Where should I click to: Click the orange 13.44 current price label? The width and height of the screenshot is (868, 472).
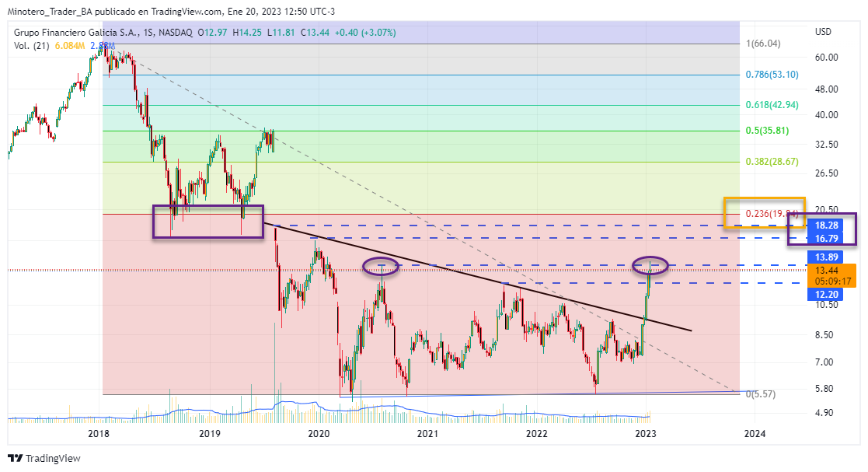[827, 271]
